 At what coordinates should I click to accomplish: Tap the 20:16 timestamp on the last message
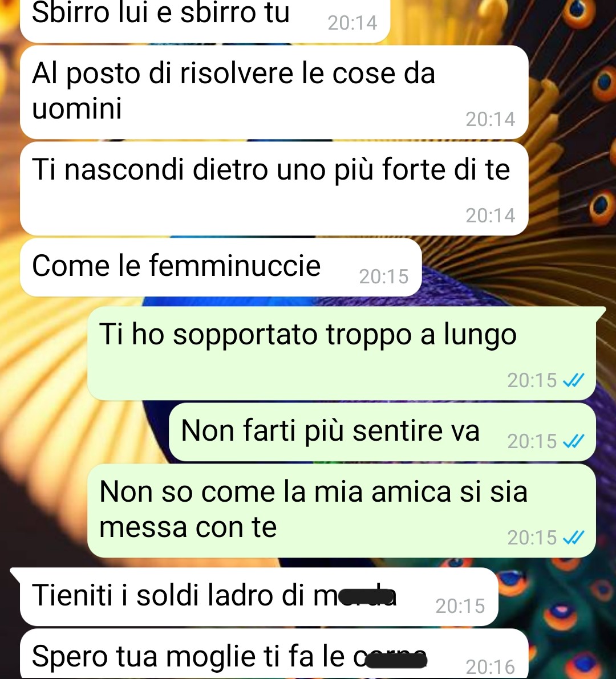tap(491, 667)
